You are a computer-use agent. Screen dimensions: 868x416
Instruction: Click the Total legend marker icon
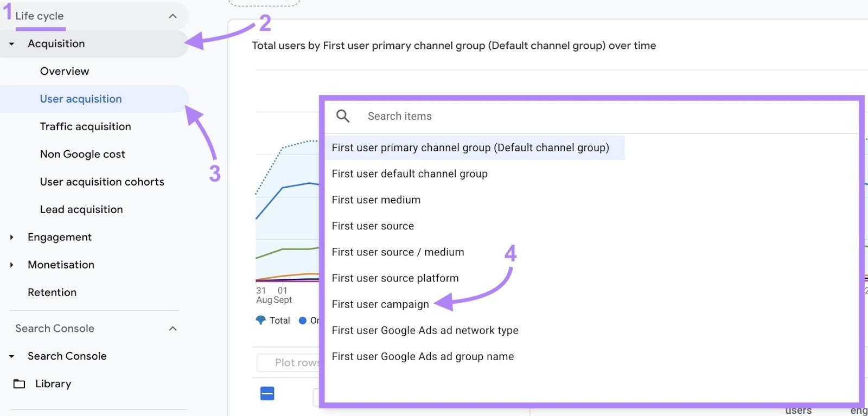coord(261,321)
